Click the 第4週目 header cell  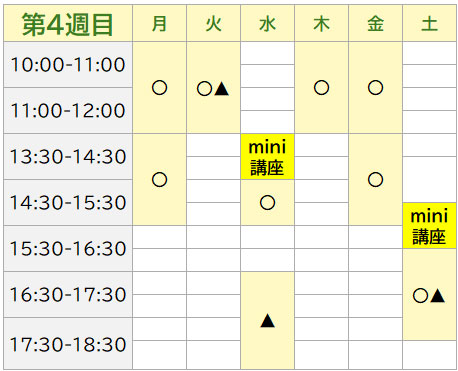[68, 23]
